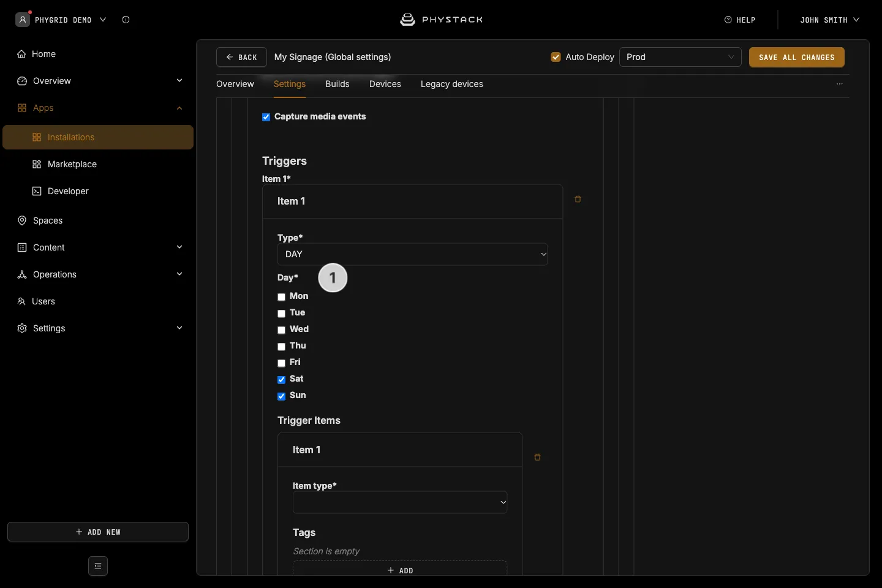
Task: Click the Phygrid Demo tenant avatar
Action: click(x=23, y=20)
